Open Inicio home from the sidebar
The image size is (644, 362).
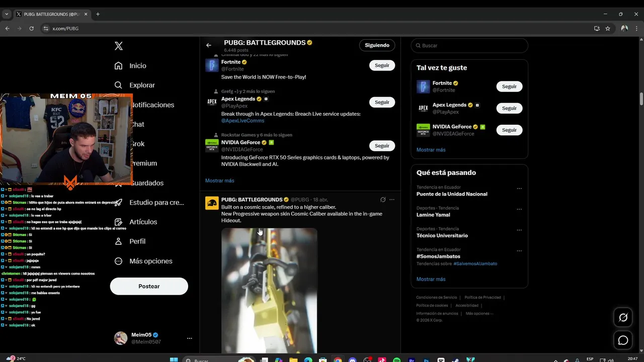(x=130, y=66)
